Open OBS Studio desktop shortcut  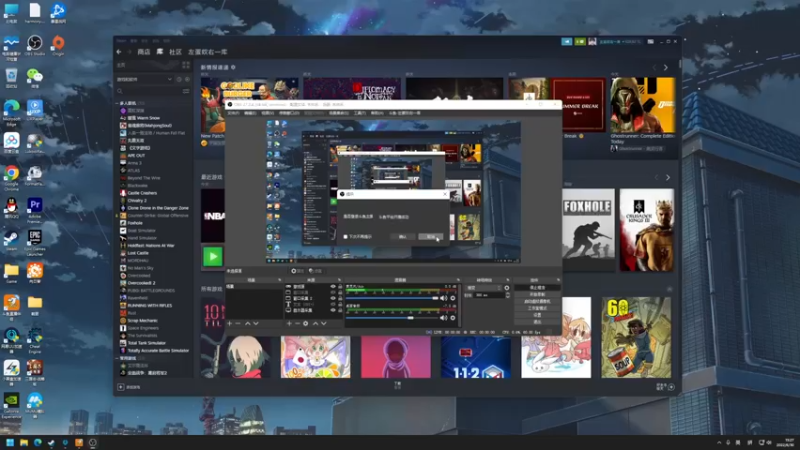coord(35,45)
